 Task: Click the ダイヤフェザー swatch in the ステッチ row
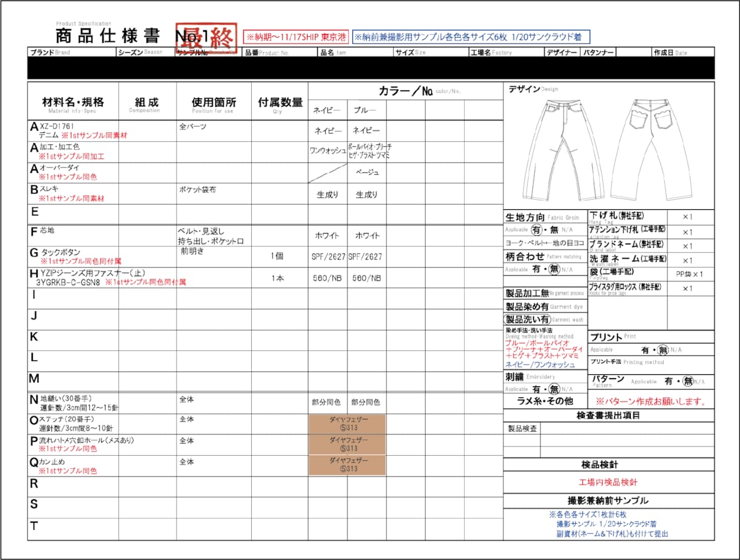point(347,423)
